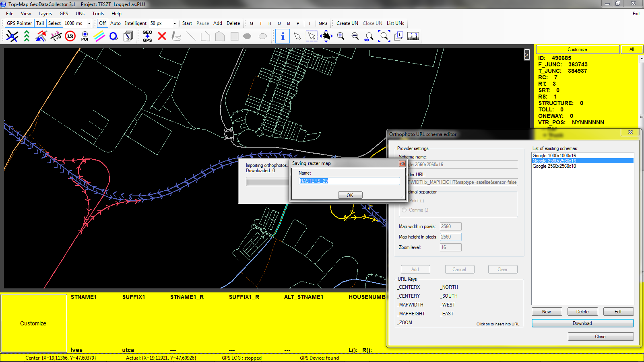The width and height of the screenshot is (644, 362).
Task: Open the Help menu
Action: (116, 14)
